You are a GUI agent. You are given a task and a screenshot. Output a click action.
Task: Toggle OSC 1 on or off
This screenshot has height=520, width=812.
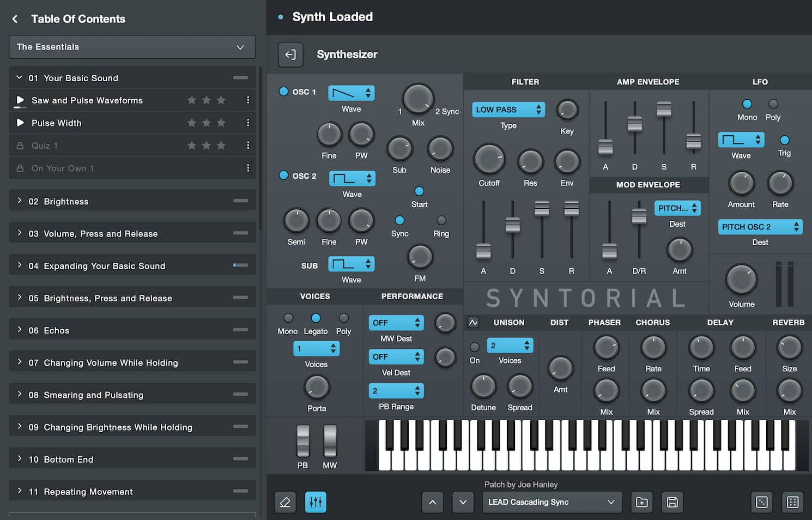(x=283, y=92)
